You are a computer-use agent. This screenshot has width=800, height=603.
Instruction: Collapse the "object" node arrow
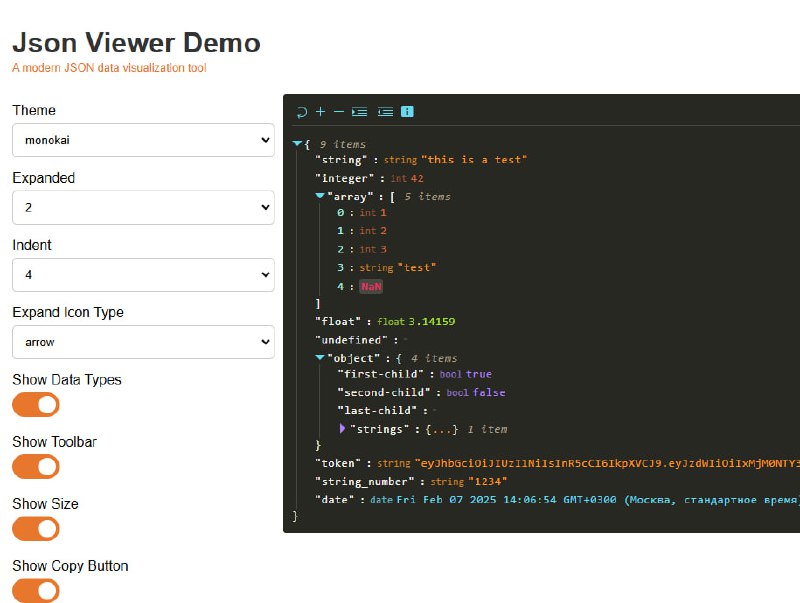[x=320, y=357]
